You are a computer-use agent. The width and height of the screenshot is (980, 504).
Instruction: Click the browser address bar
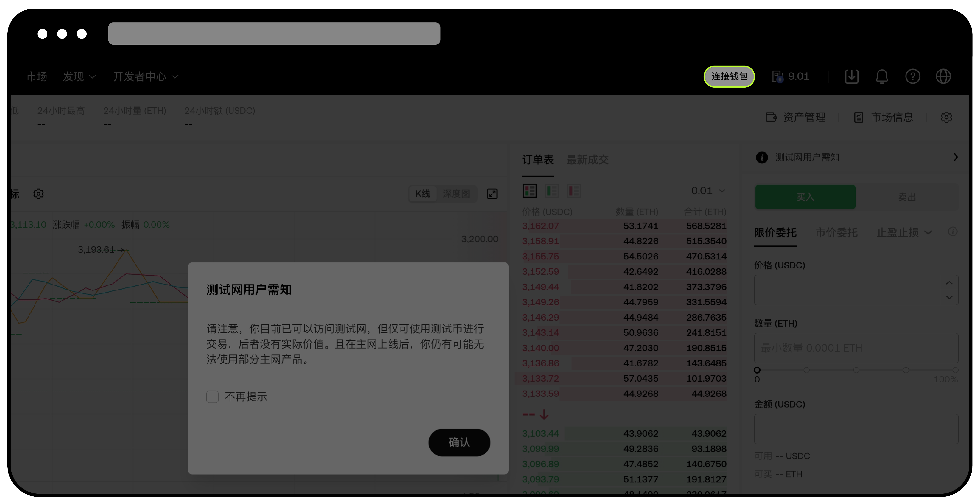pyautogui.click(x=274, y=33)
